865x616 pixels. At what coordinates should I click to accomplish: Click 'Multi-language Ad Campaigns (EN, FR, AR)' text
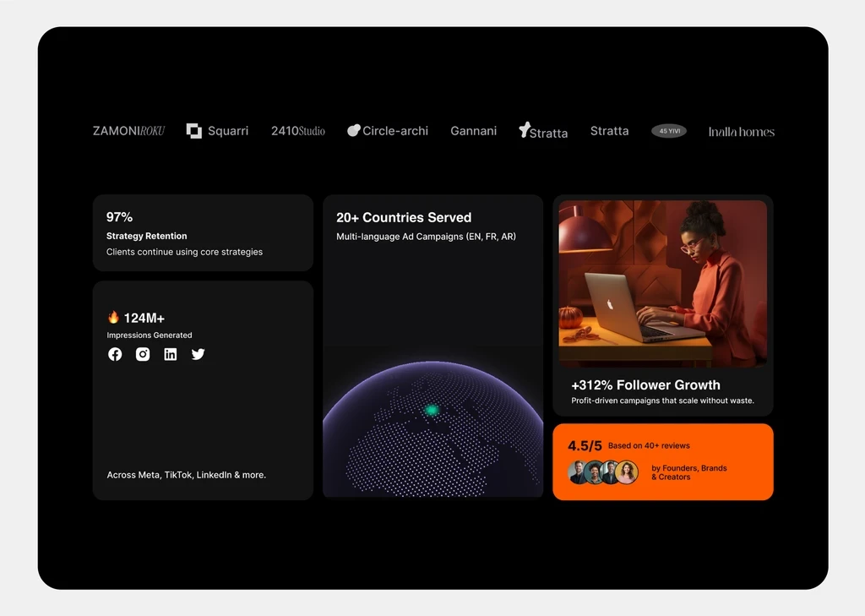[426, 237]
